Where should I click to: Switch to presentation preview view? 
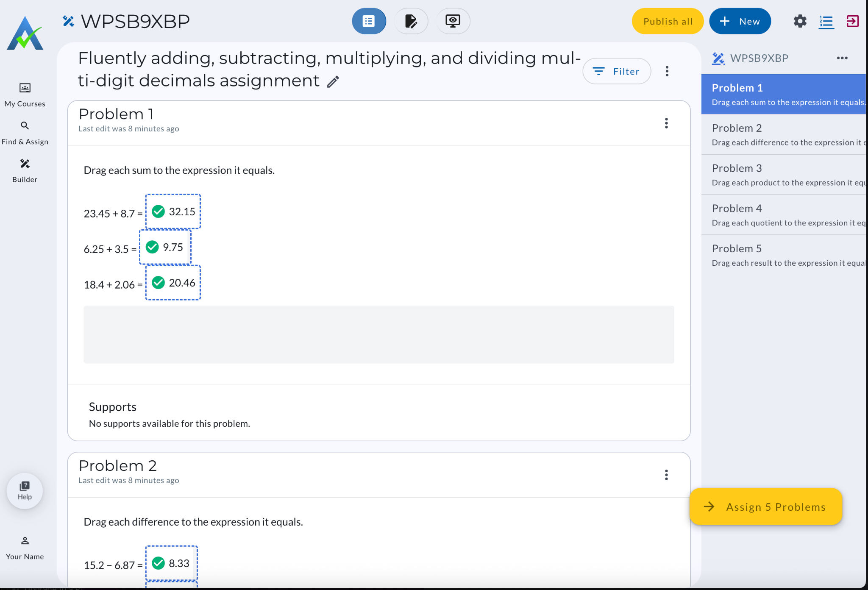point(453,21)
